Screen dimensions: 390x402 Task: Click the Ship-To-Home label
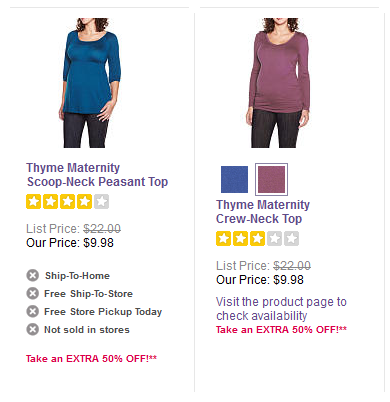(x=77, y=276)
